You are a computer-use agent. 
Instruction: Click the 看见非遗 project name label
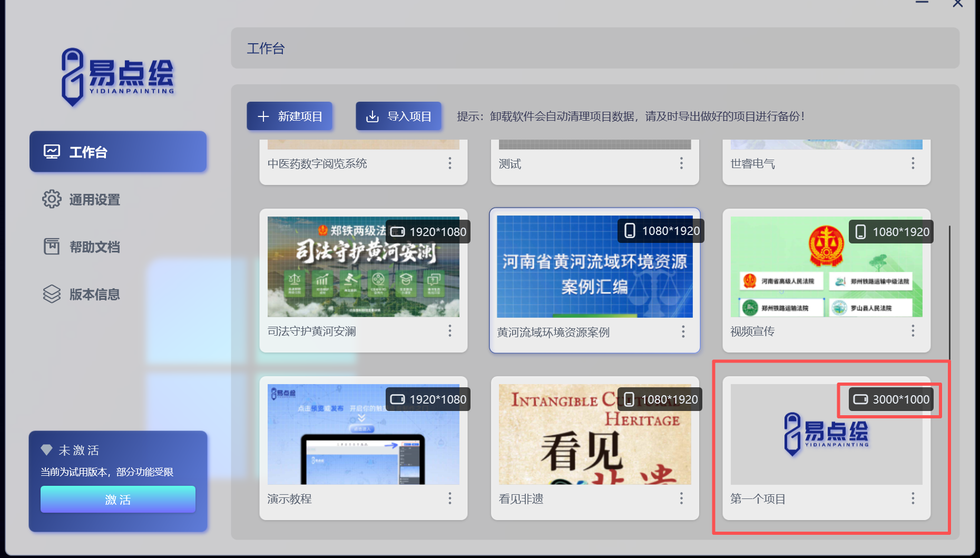pyautogui.click(x=521, y=499)
